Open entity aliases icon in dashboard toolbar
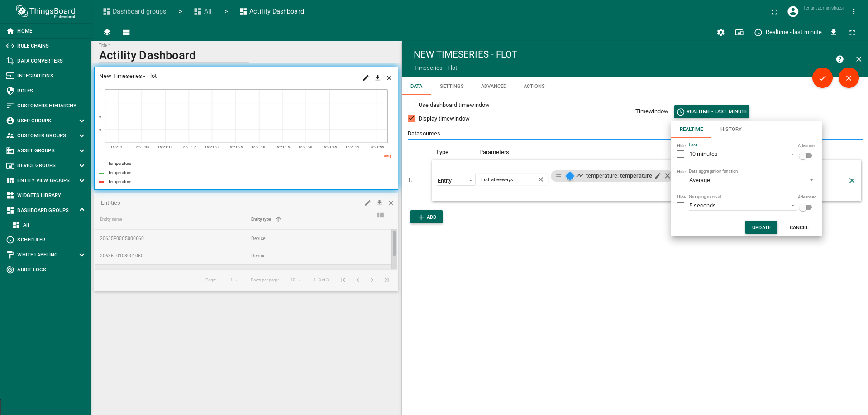The image size is (868, 415). point(739,32)
